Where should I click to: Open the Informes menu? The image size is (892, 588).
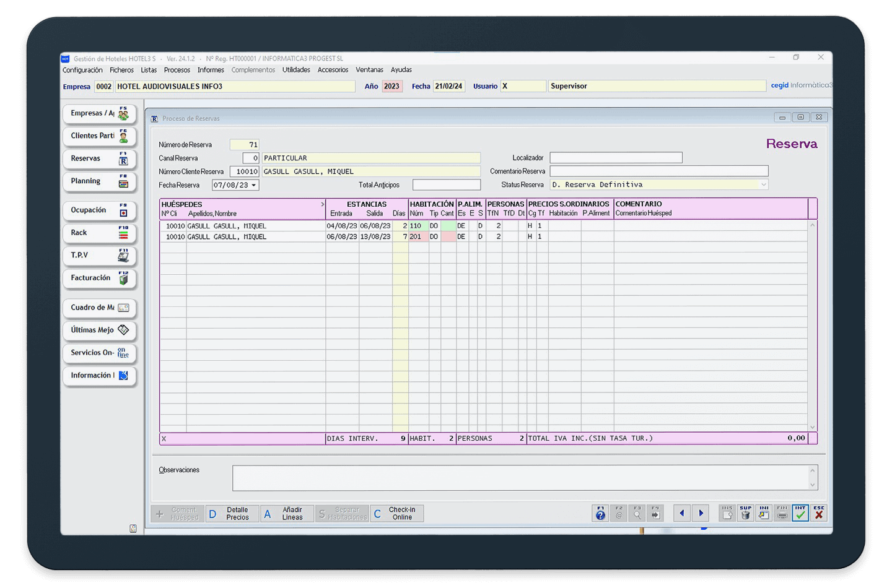pyautogui.click(x=211, y=70)
